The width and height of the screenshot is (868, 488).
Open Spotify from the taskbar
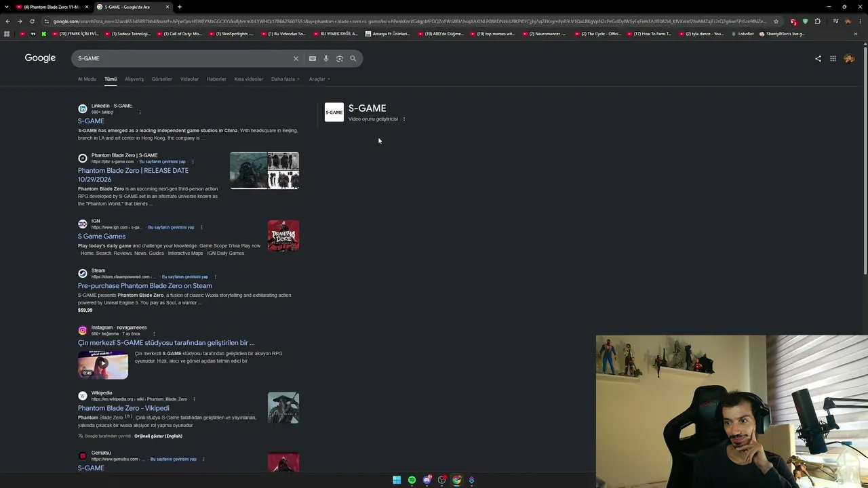(412, 480)
